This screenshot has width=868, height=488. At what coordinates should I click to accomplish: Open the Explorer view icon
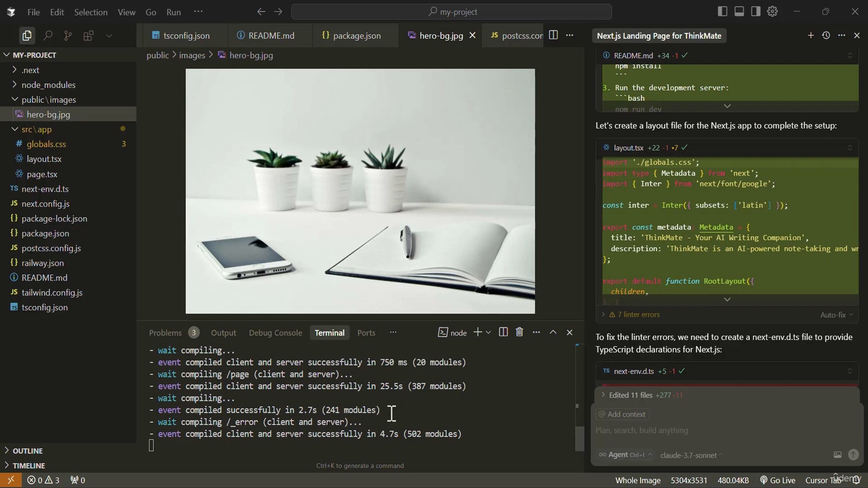(27, 35)
